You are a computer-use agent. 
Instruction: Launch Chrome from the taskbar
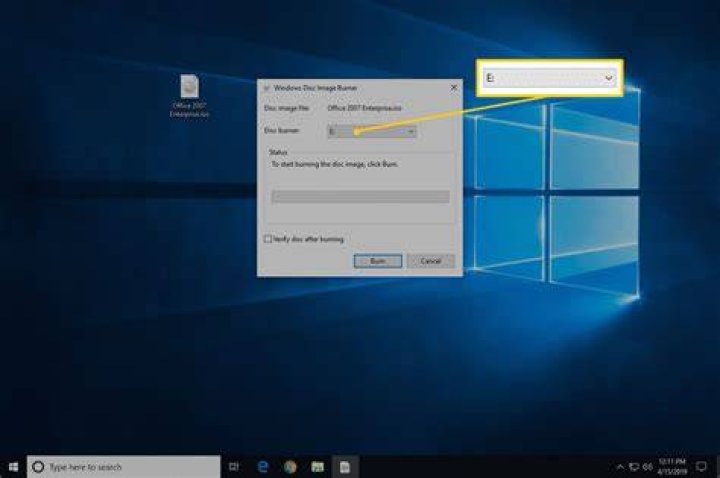tap(290, 467)
